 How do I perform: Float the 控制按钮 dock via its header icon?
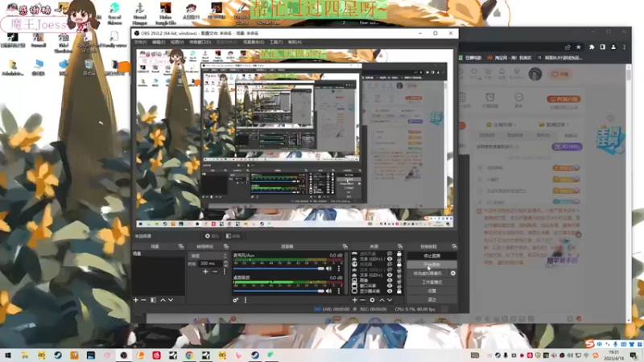(x=454, y=247)
